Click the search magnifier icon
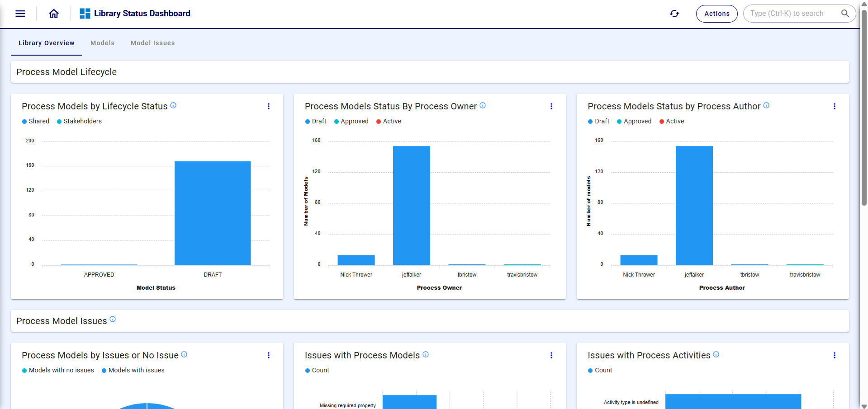 coord(845,14)
